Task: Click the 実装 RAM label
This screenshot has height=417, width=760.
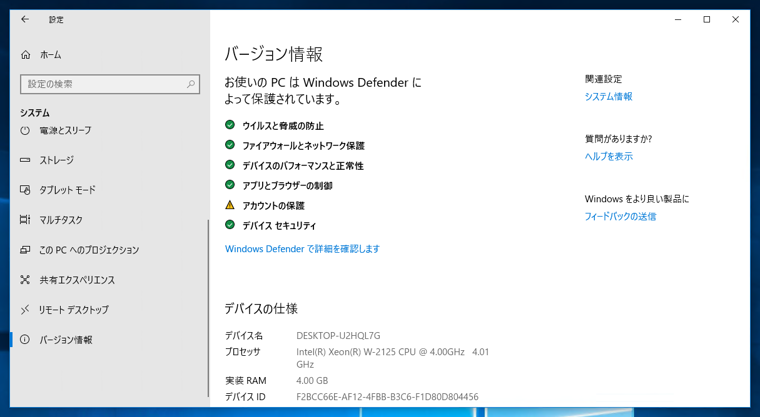Action: click(246, 381)
